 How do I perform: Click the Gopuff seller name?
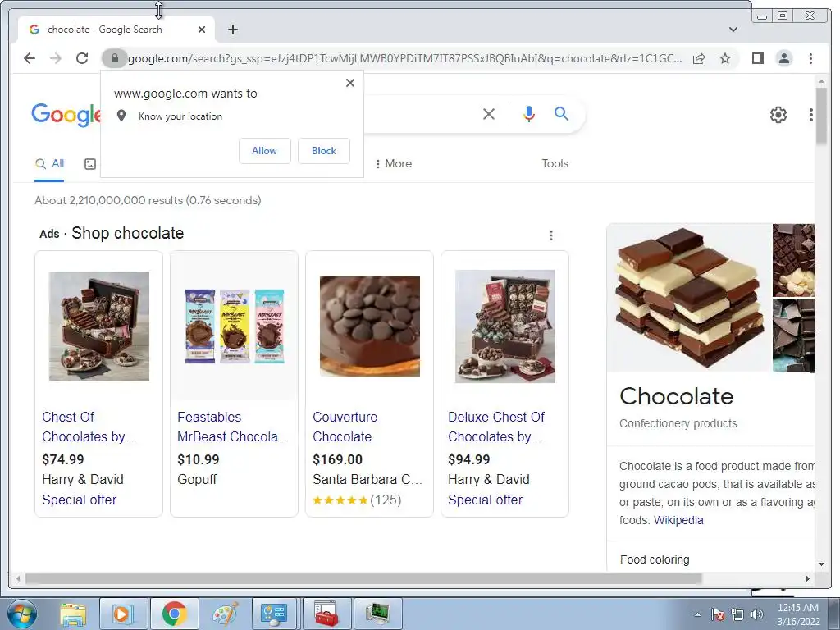[x=197, y=479]
